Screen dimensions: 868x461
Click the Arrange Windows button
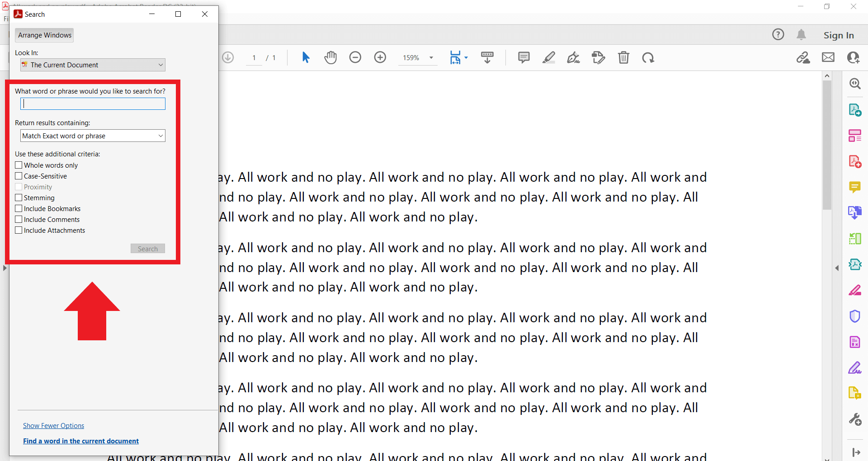44,35
